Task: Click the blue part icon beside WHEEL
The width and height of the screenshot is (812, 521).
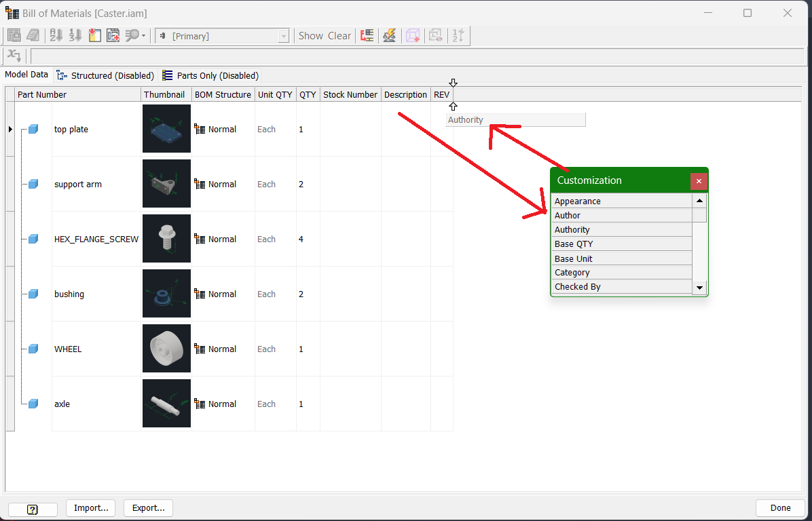Action: coord(33,349)
